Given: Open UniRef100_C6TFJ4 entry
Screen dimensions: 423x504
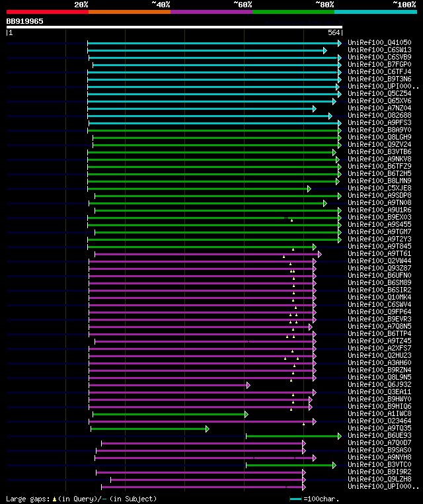Looking at the screenshot, I should click(379, 71).
